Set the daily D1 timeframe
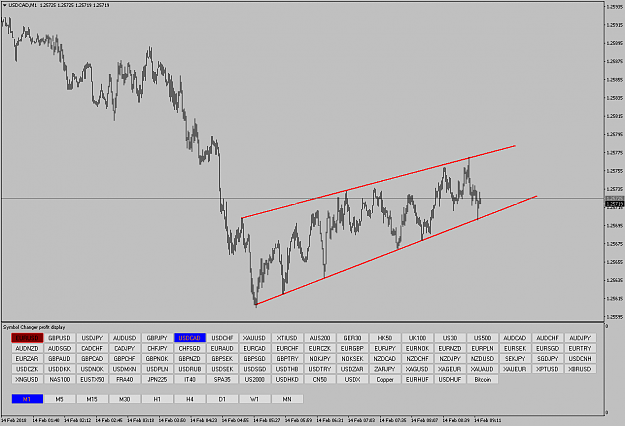The width and height of the screenshot is (625, 426). coord(222,399)
